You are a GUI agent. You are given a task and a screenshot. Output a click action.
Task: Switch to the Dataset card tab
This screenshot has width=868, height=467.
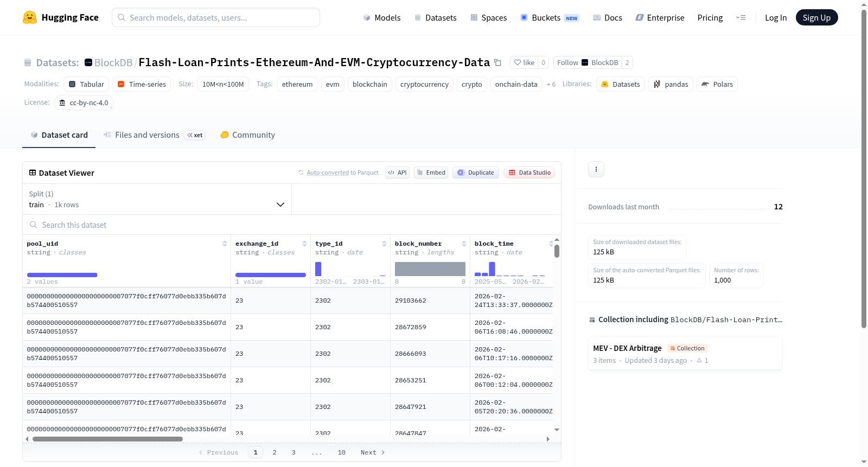[59, 135]
